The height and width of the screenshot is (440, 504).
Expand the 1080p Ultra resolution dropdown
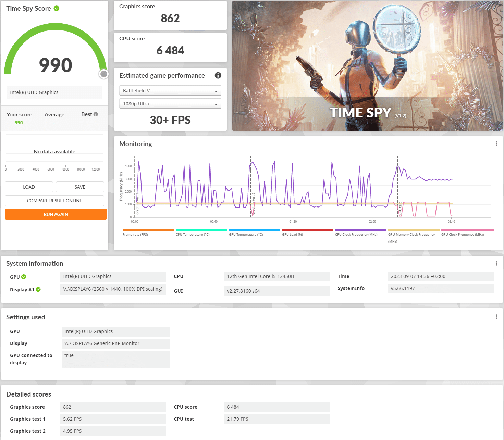click(170, 104)
